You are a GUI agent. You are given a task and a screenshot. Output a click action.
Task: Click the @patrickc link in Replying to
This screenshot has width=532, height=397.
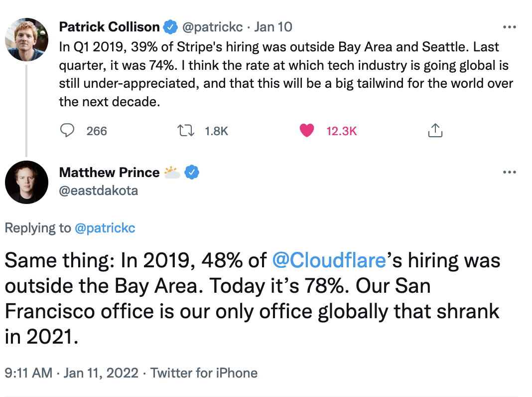coord(105,228)
